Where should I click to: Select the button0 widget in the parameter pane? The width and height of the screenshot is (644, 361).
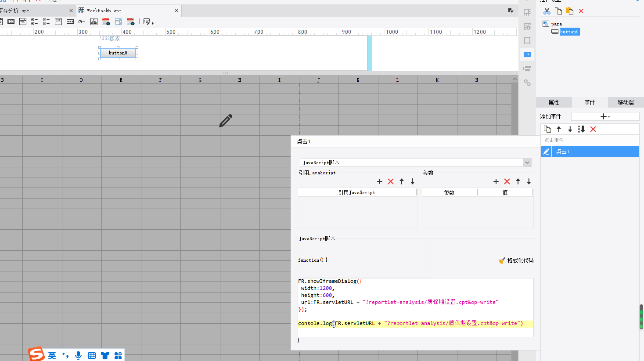point(118,53)
